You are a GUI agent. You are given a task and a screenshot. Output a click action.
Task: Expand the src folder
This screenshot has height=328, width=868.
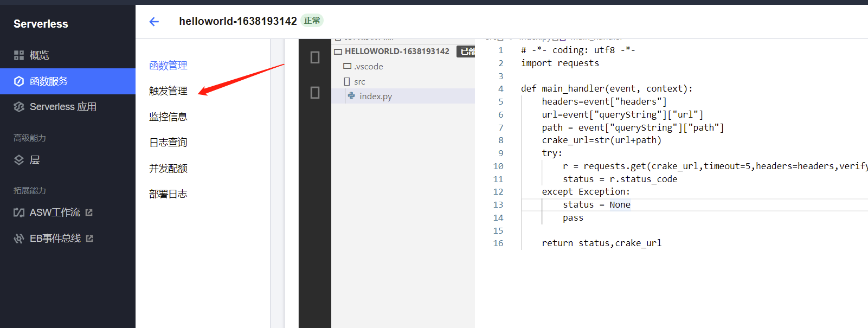tap(359, 81)
